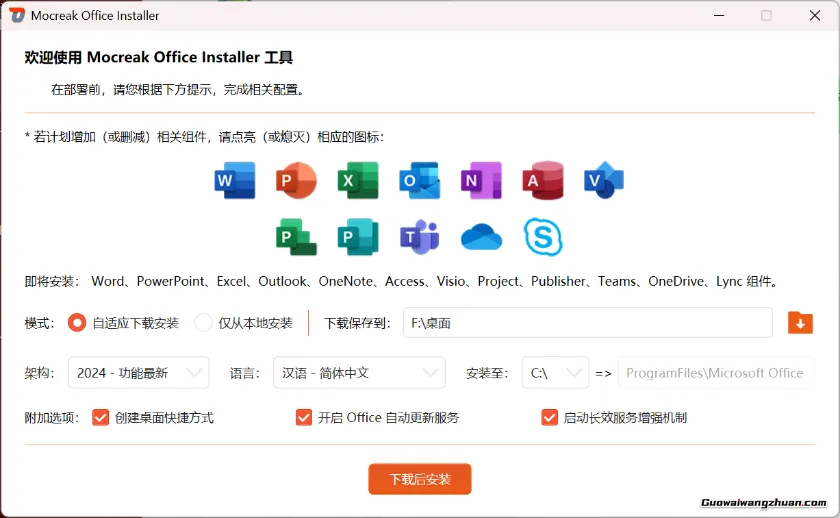This screenshot has width=840, height=518.
Task: Toggle the Visio component icon
Action: [604, 181]
